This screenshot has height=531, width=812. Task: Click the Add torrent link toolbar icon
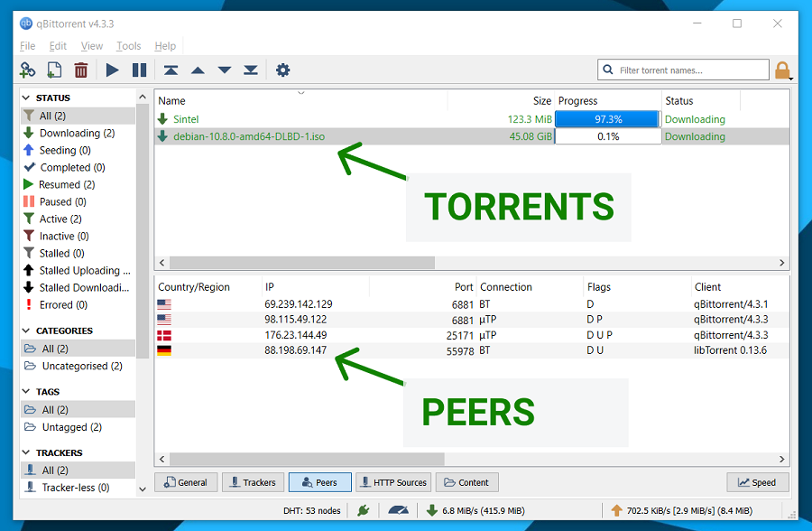point(27,70)
